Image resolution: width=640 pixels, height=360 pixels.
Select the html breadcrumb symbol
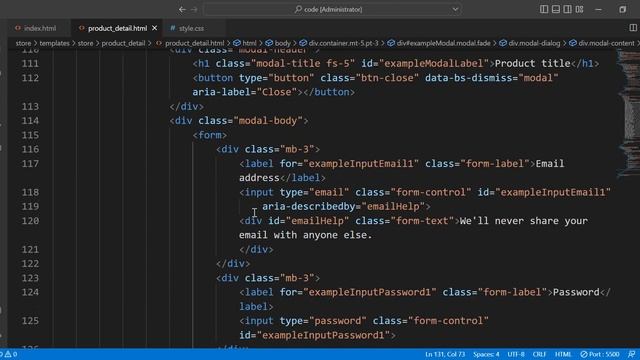(245, 43)
